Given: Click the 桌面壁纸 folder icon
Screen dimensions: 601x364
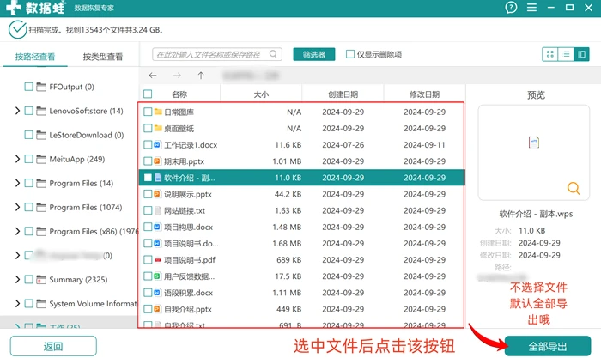Looking at the screenshot, I should pos(158,129).
